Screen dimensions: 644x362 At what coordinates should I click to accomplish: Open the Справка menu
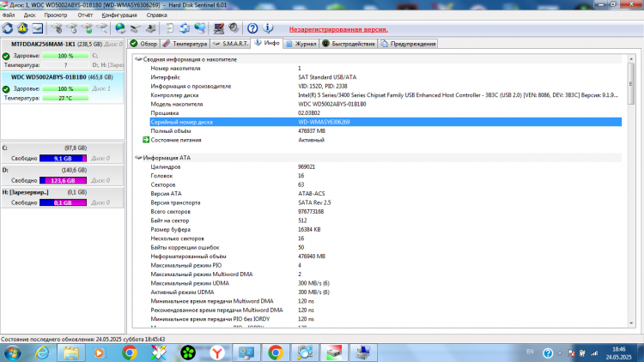[156, 15]
